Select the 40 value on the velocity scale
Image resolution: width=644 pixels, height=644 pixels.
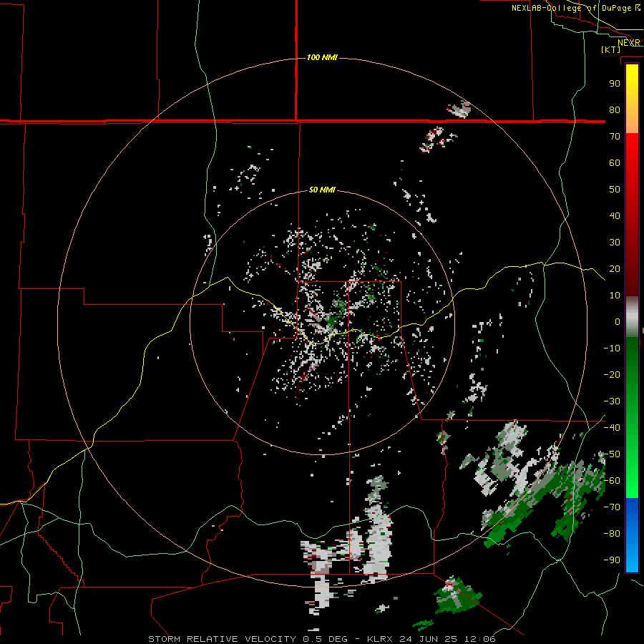tap(615, 215)
